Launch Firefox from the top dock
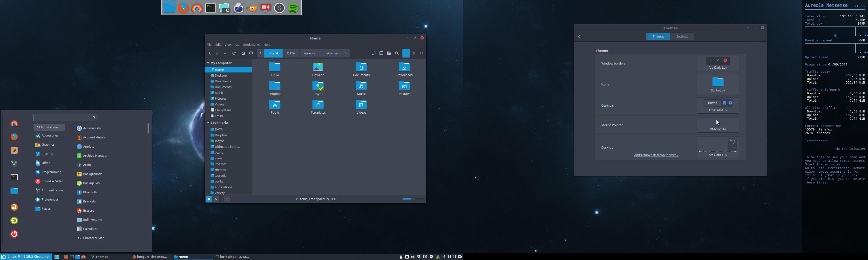Screen dimensions: 868x260 [183, 8]
